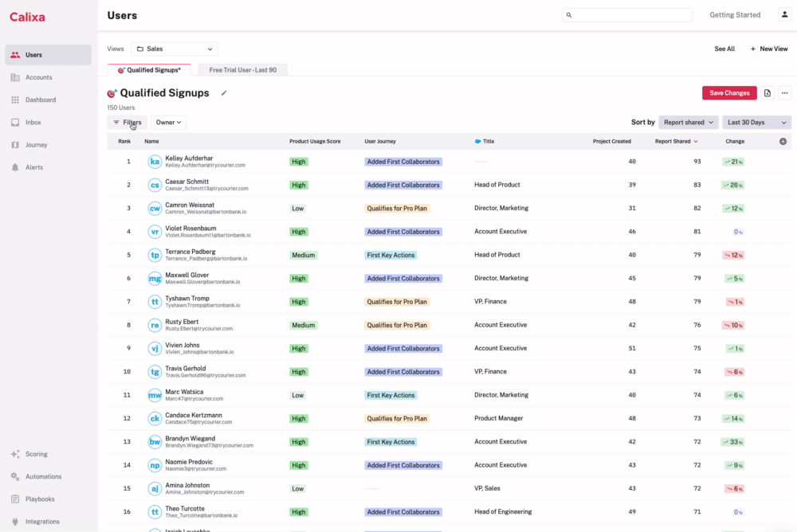Image resolution: width=797 pixels, height=532 pixels.
Task: Click the Calixa logo
Action: pyautogui.click(x=27, y=17)
